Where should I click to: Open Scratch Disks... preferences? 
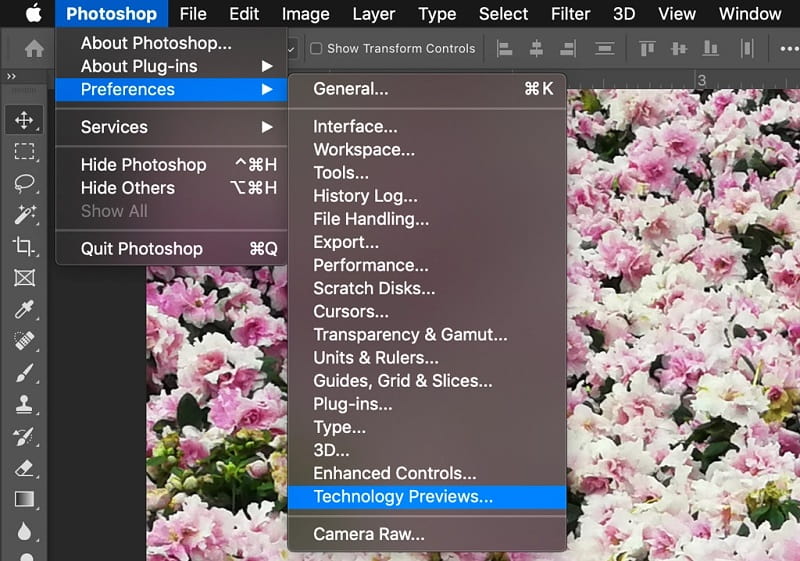point(427,289)
